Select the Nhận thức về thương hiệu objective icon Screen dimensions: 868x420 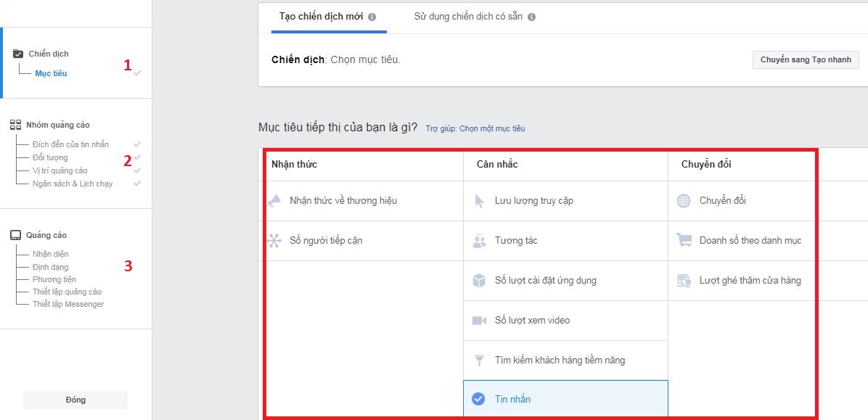pyautogui.click(x=274, y=200)
